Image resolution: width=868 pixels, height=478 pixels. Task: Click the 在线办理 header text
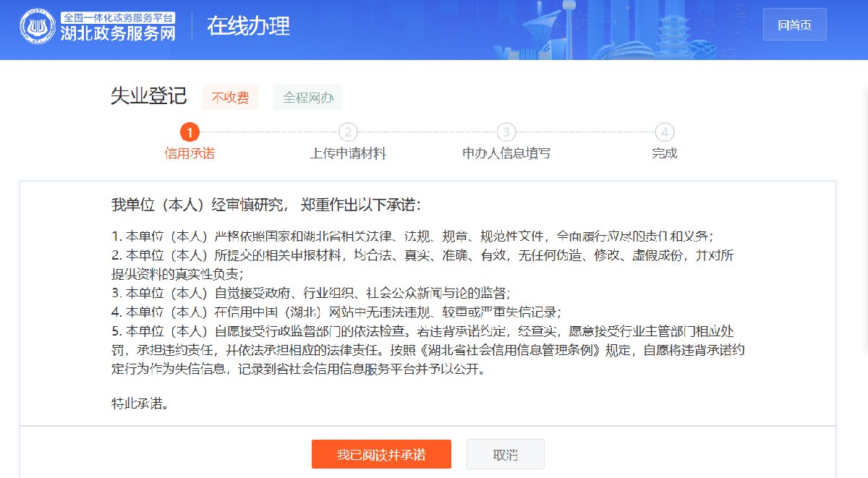pos(248,26)
